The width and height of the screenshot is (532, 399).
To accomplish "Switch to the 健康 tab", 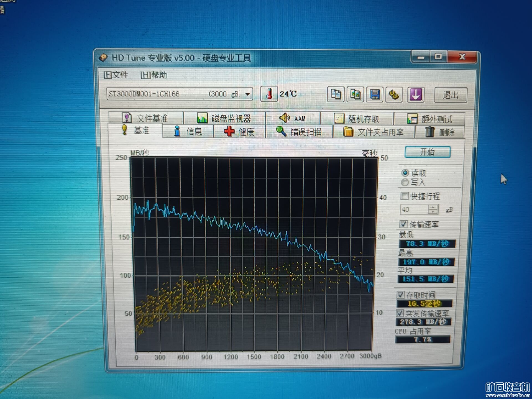I will [x=239, y=132].
